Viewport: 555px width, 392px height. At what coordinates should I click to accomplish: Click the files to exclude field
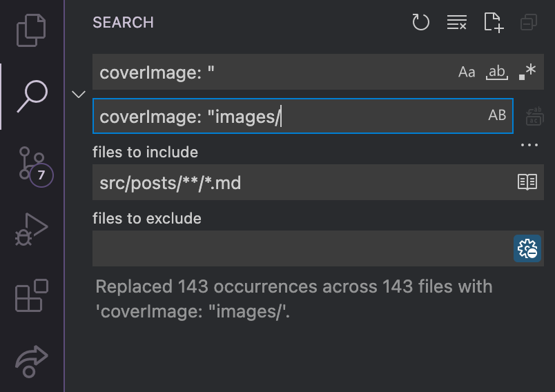[300, 248]
